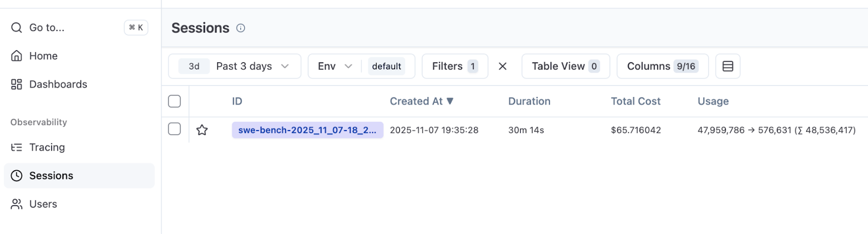Go to Users in the sidebar

(43, 204)
